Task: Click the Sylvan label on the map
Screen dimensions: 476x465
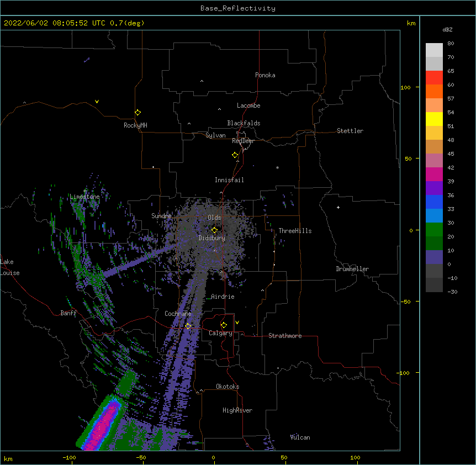Action: (215, 135)
